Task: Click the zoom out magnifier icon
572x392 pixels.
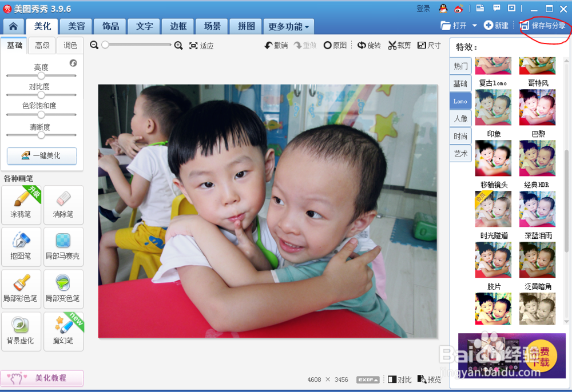Action: [x=94, y=45]
